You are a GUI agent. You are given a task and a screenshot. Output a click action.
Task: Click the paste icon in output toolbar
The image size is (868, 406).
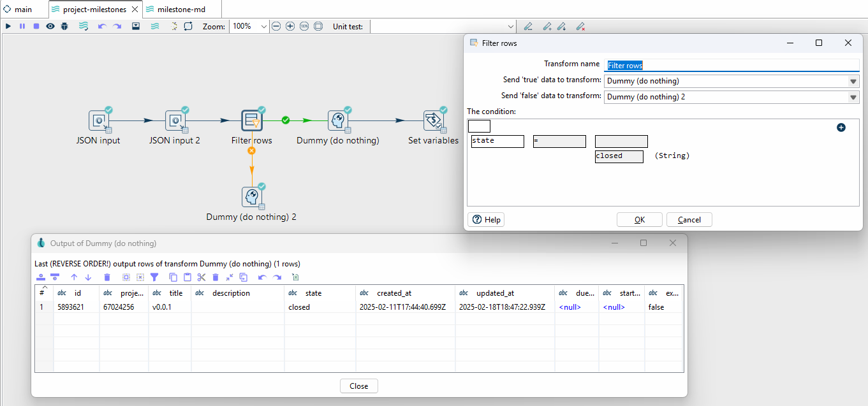pos(188,277)
